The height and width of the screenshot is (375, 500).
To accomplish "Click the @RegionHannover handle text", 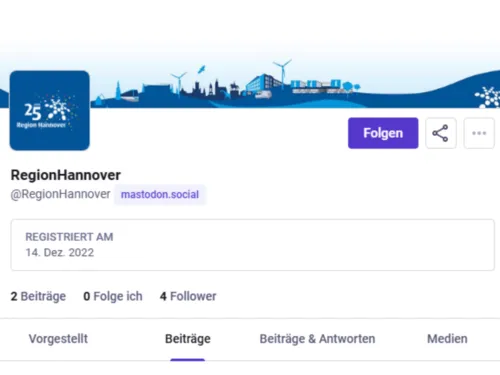I will coord(60,194).
